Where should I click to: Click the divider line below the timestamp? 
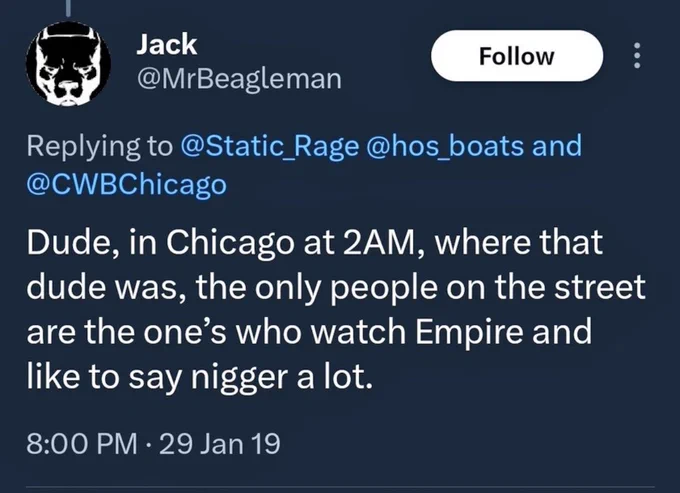tap(340, 487)
